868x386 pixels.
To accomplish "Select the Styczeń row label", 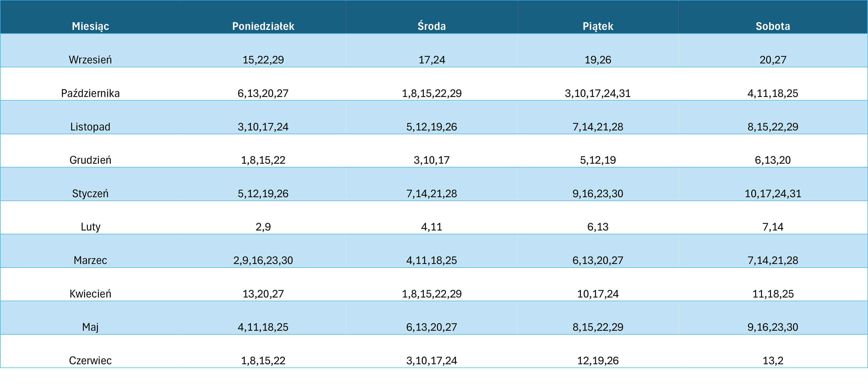I will [90, 193].
